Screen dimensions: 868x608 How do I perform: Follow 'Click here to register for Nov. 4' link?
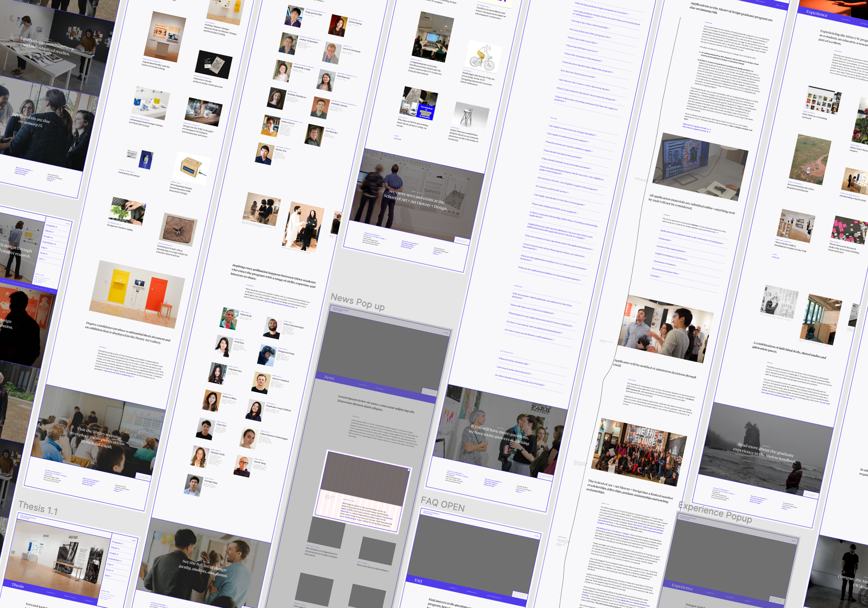click(696, 127)
